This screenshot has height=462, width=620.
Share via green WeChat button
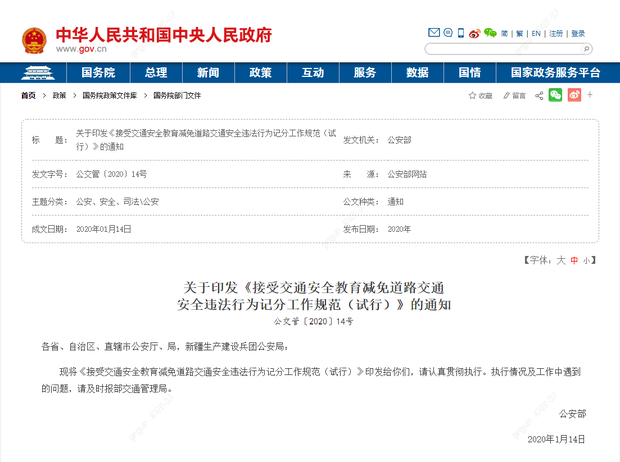(x=555, y=95)
